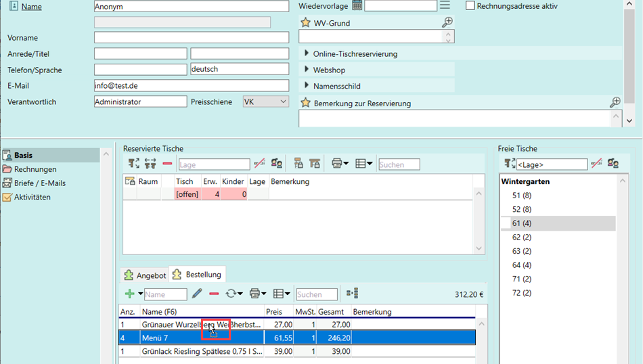Viewport: 643px width, 364px height.
Task: Click the hamburger list icon beside the Wiedervorlage field
Action: point(445,6)
